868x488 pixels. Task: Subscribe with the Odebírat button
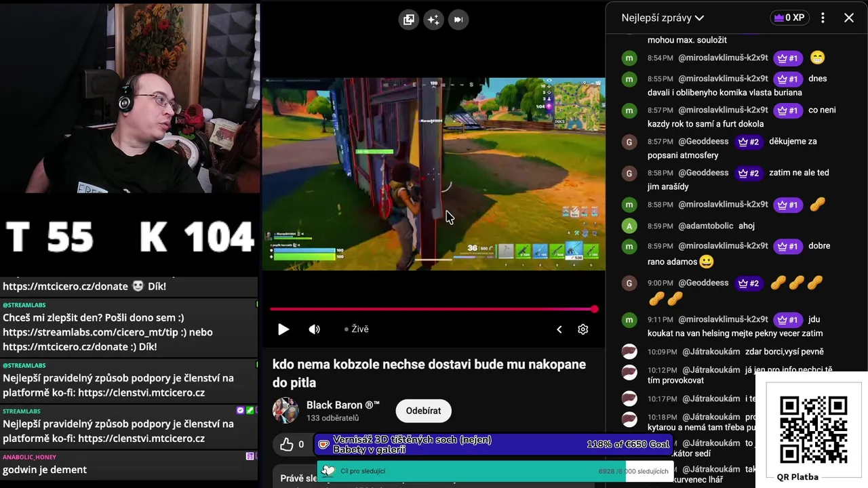click(423, 411)
